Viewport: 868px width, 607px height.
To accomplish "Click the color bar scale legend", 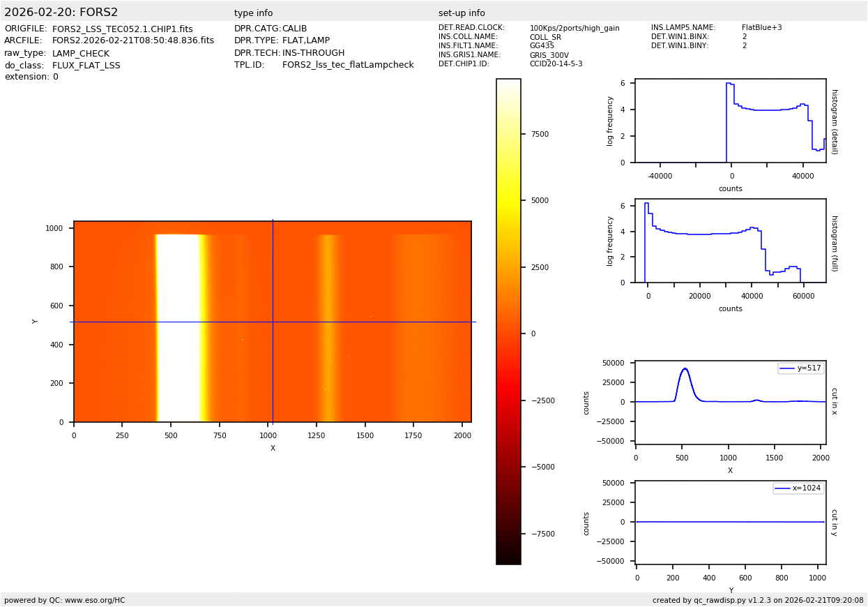I will [x=508, y=321].
